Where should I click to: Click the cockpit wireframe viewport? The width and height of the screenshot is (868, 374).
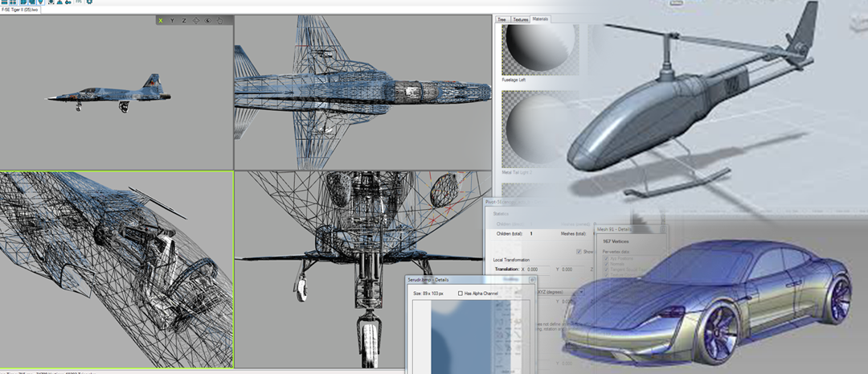pos(117,269)
